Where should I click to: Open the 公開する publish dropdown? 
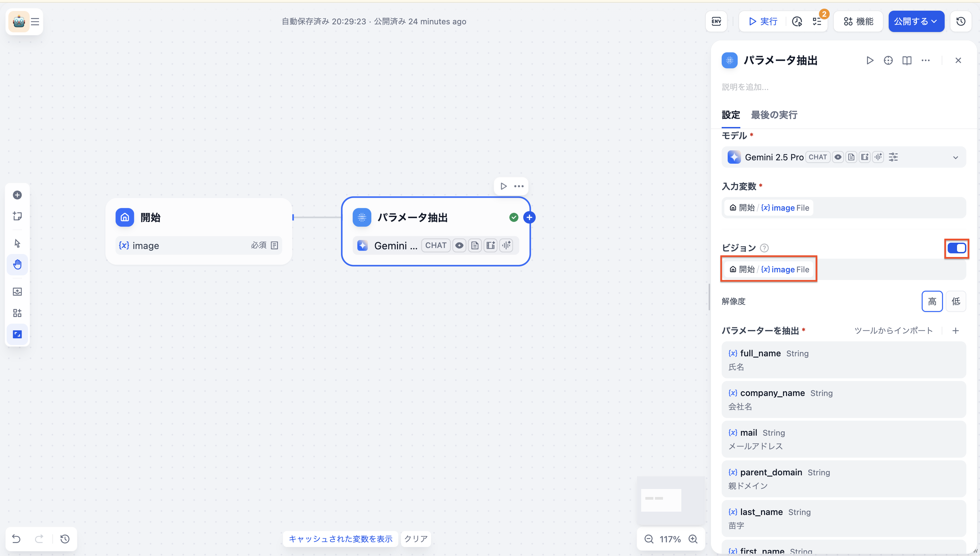(916, 21)
